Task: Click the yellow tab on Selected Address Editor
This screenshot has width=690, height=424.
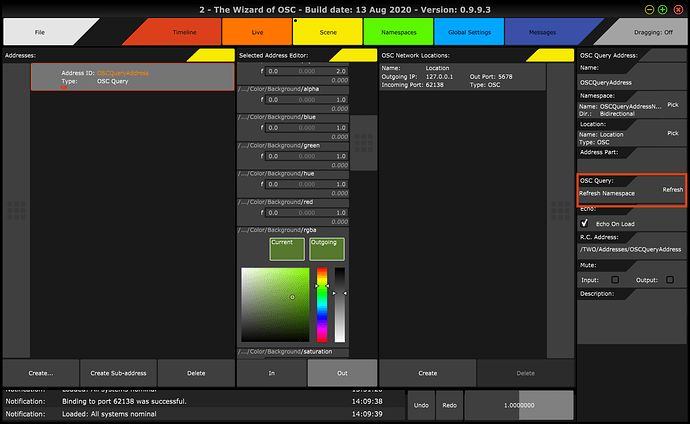Action: 354,55
